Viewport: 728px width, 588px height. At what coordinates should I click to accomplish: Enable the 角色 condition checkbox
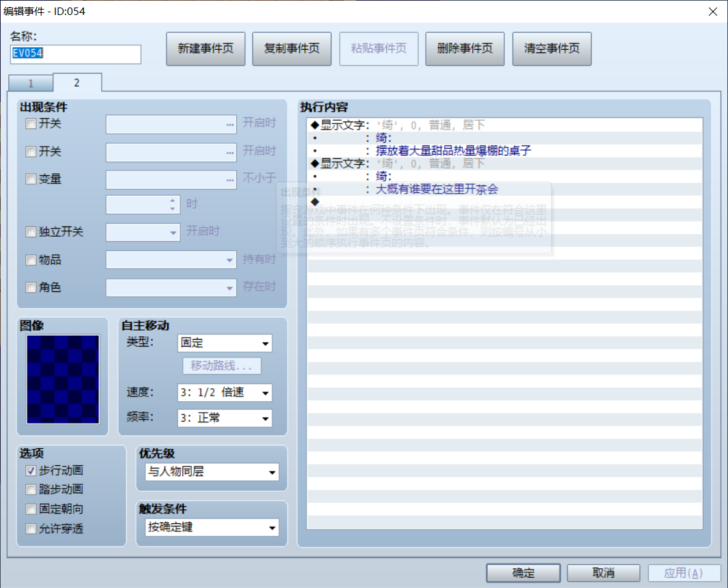(x=31, y=288)
